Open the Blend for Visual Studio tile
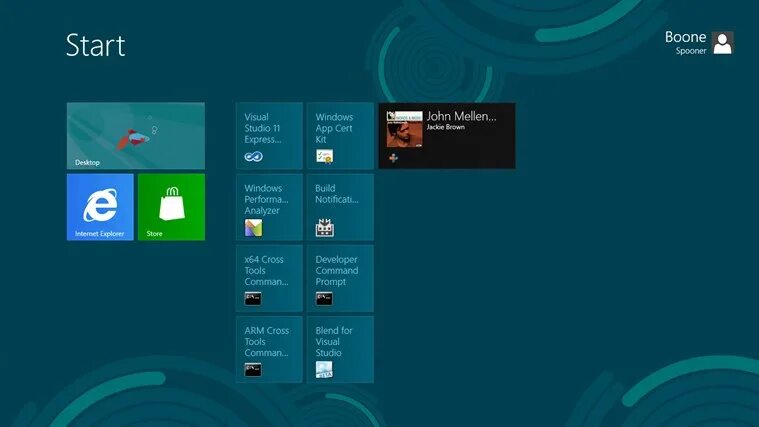Screen dimensions: 759x427 click(340, 349)
